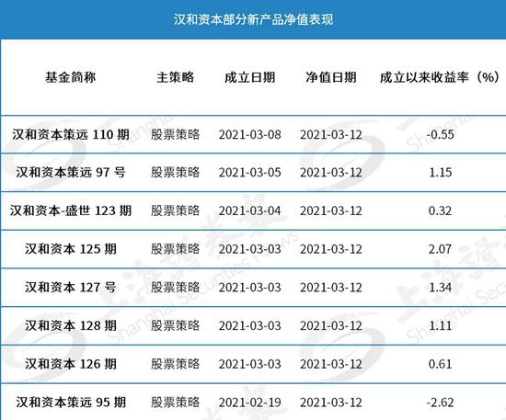
Task: Click NAV date in 汉和资本 128 期 row
Action: point(331,326)
